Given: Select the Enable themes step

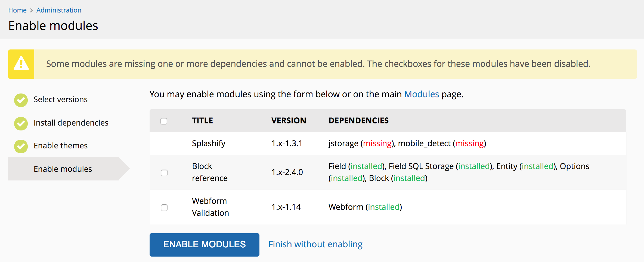Looking at the screenshot, I should (60, 145).
